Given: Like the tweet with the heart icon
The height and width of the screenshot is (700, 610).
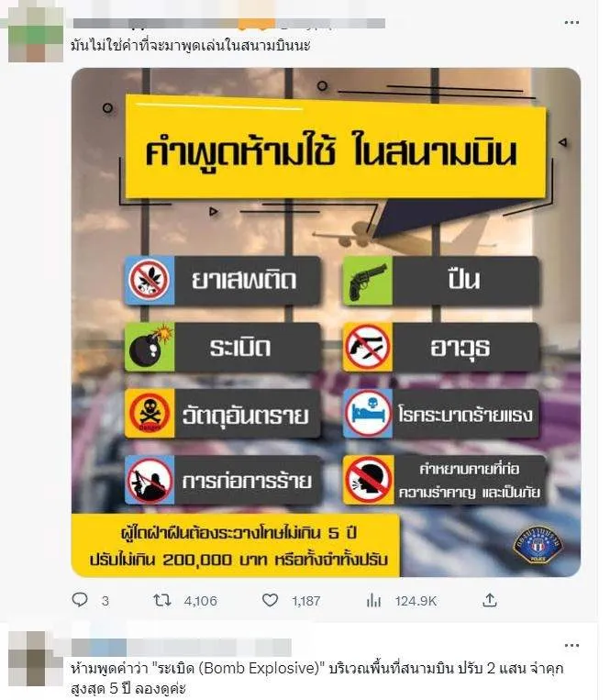Looking at the screenshot, I should coord(270,600).
